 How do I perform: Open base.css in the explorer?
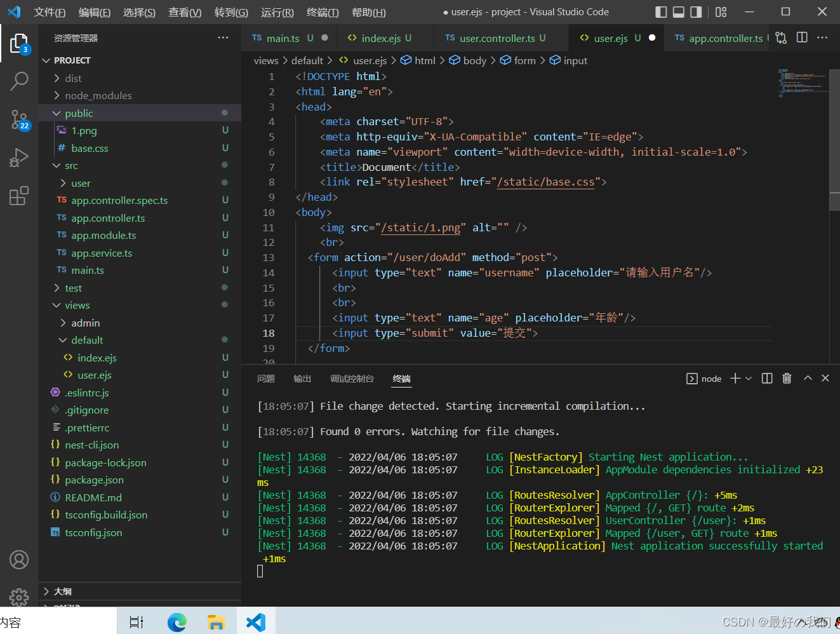click(x=140, y=148)
